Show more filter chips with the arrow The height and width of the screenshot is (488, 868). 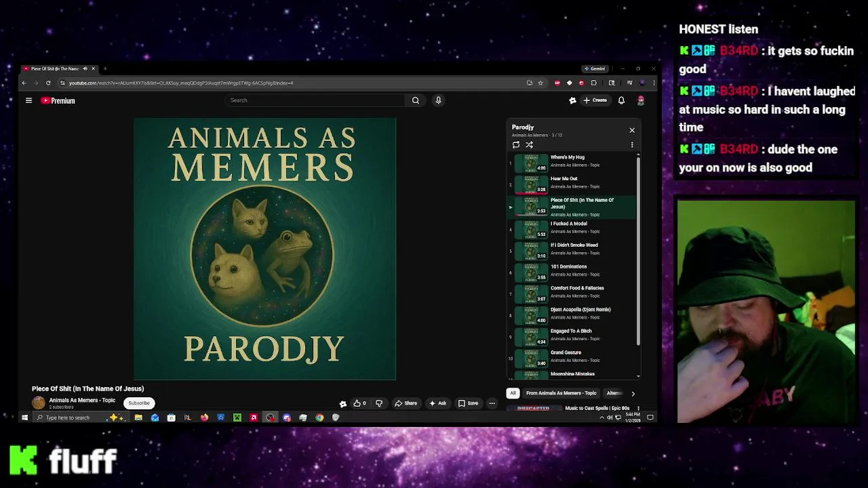point(633,393)
